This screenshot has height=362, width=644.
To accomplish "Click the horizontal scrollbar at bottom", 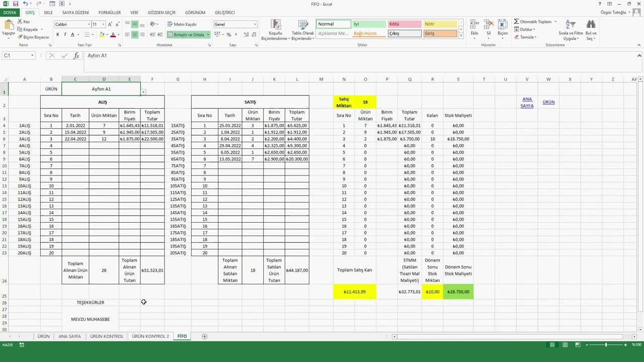I will point(509,336).
